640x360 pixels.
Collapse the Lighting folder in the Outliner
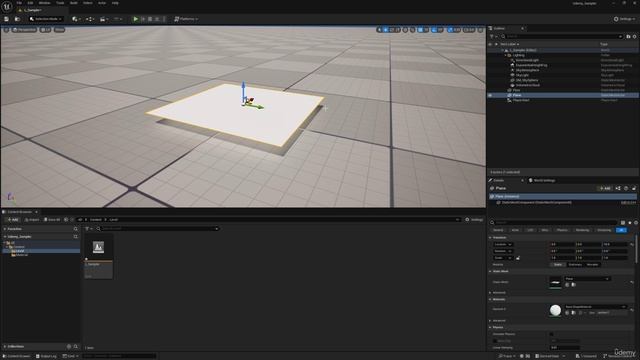tap(505, 55)
